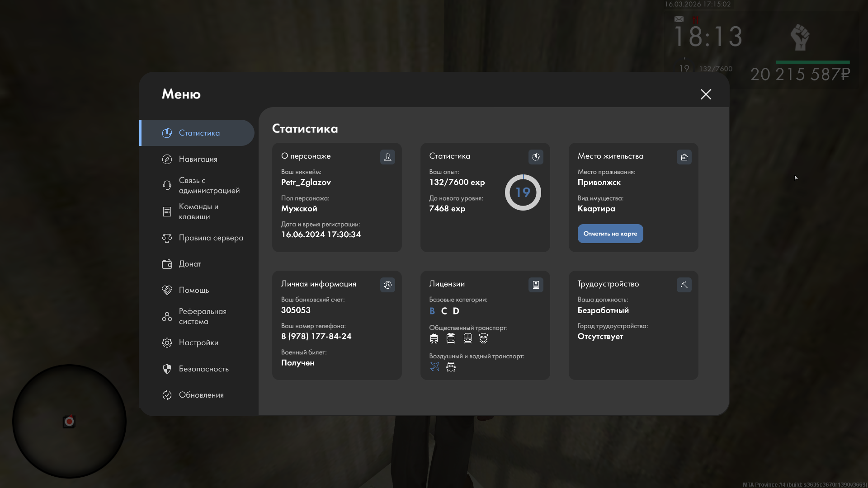Click the red marker on the minimap
This screenshot has width=868, height=488.
69,422
